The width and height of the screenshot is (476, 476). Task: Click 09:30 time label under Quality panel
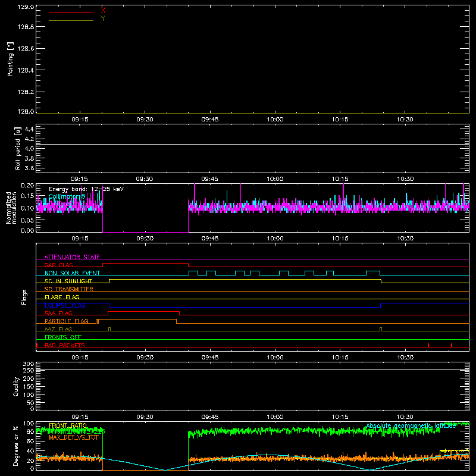coord(145,417)
